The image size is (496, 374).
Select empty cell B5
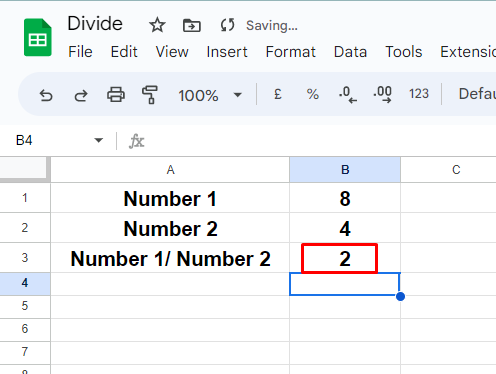345,307
